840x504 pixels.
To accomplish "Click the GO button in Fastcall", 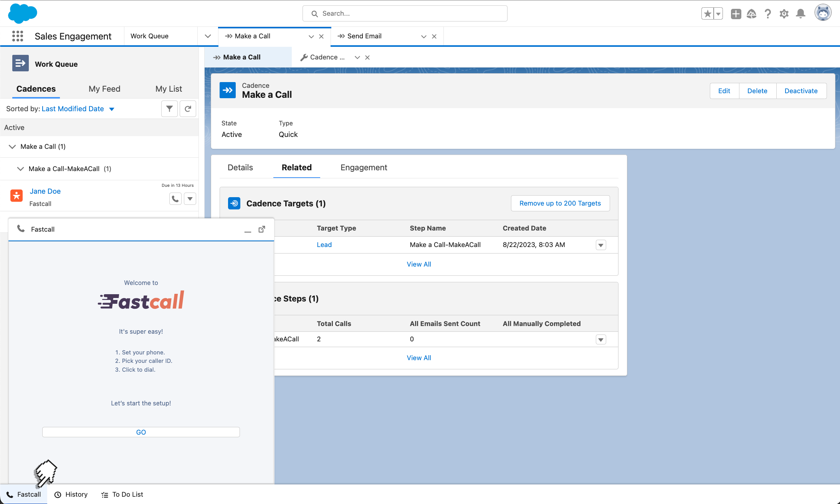I will click(141, 432).
